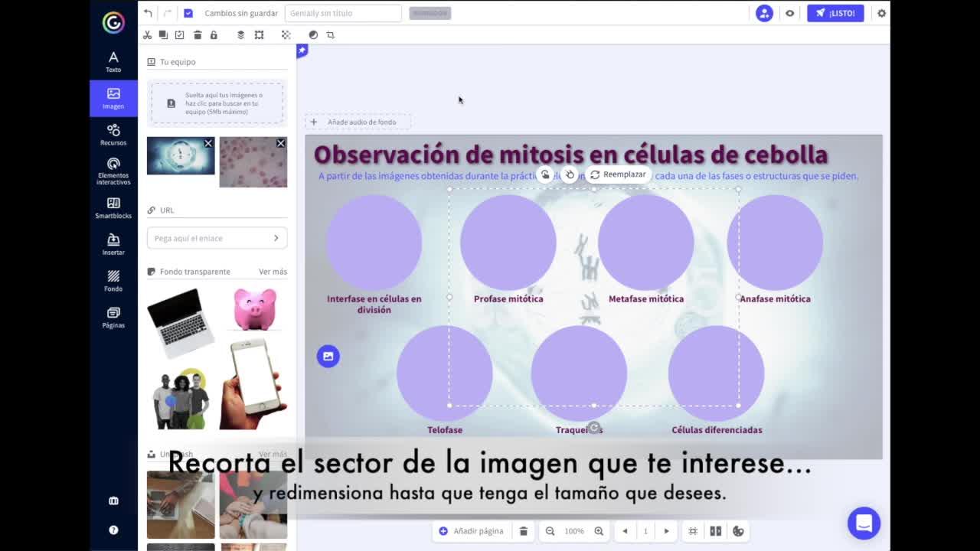980x551 pixels.
Task: Open the Páginas sidebar panel
Action: coord(113,318)
